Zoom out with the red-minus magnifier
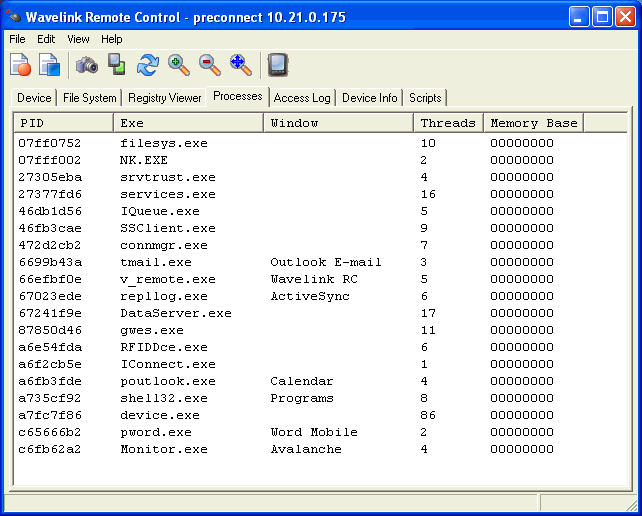 click(x=210, y=65)
